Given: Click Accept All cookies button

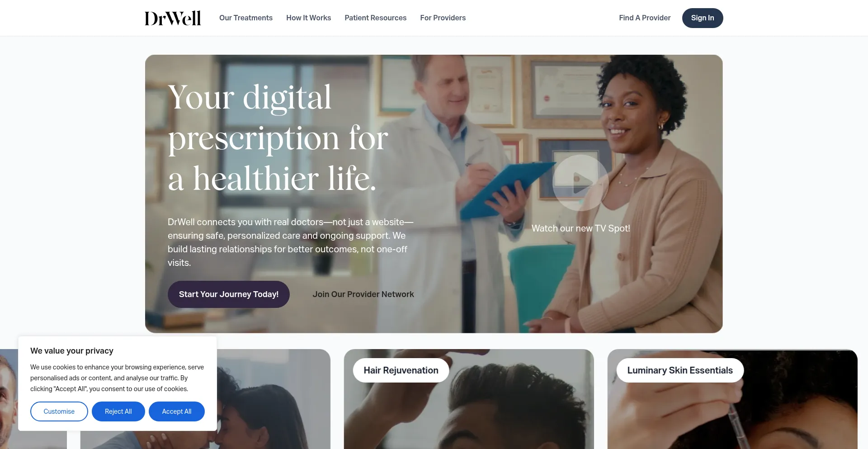Looking at the screenshot, I should coord(177,411).
